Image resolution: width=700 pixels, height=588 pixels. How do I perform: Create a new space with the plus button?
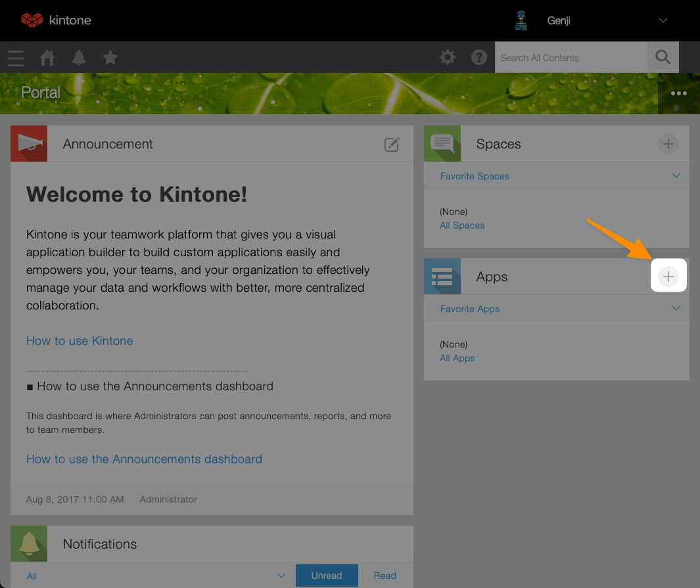coord(668,144)
